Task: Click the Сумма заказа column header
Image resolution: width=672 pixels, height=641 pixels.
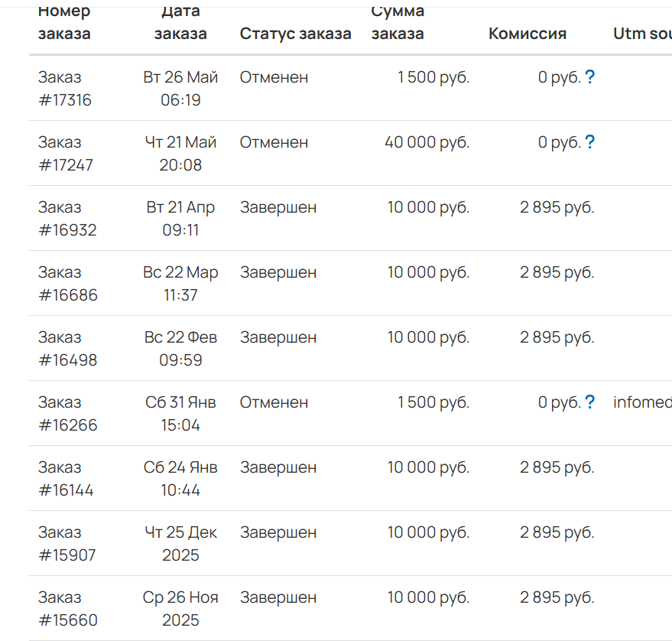Action: click(x=398, y=22)
